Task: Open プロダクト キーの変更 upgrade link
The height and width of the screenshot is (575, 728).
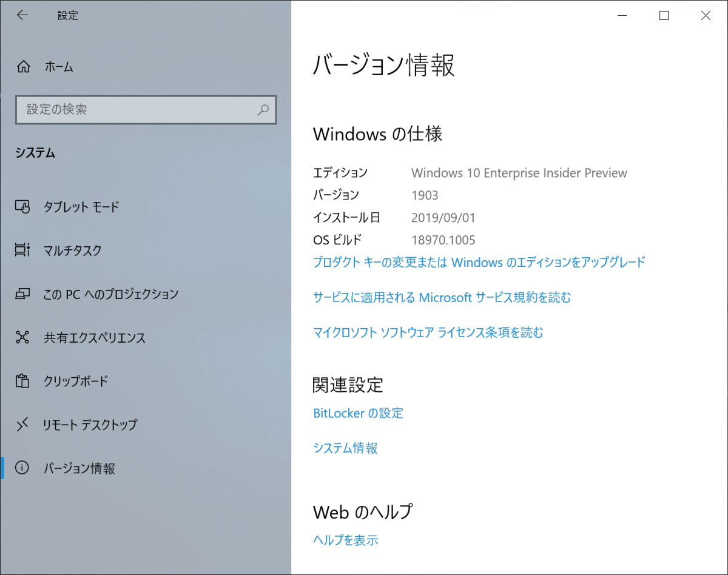Action: point(479,263)
